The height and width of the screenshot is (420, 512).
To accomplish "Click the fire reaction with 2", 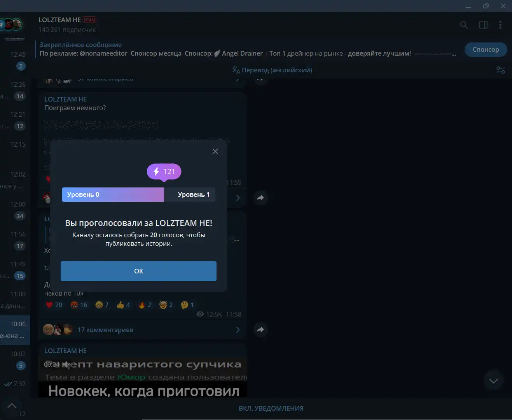I will pos(145,305).
